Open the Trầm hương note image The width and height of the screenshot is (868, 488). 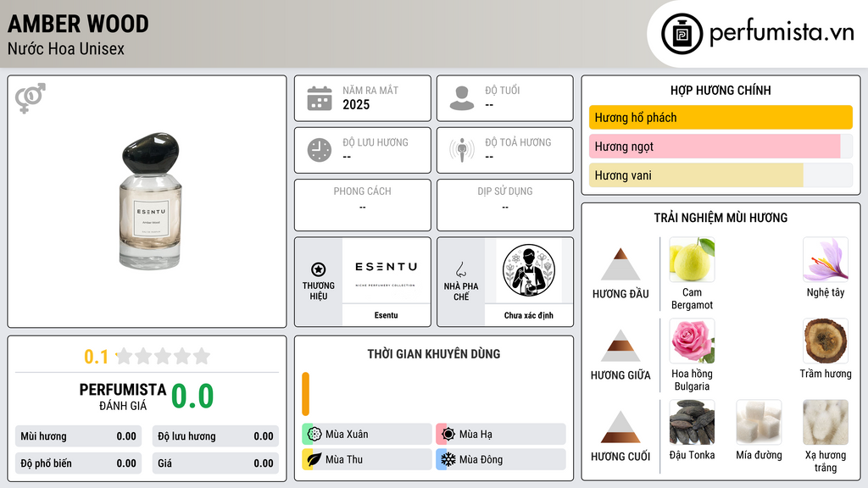click(826, 341)
